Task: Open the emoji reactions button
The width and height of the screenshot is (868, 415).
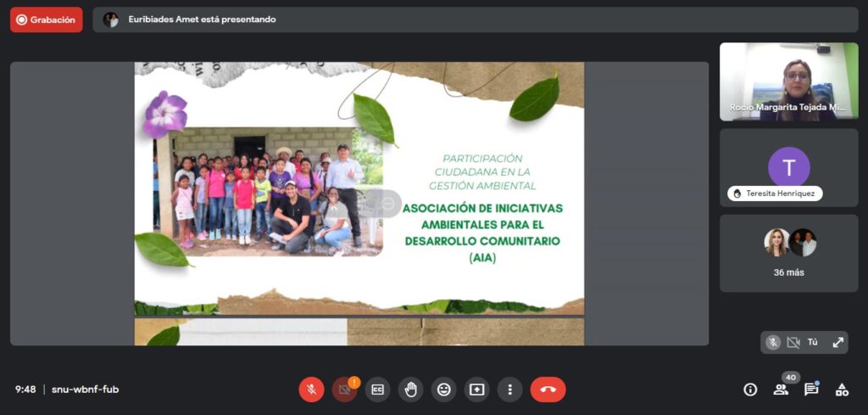Action: click(x=443, y=390)
